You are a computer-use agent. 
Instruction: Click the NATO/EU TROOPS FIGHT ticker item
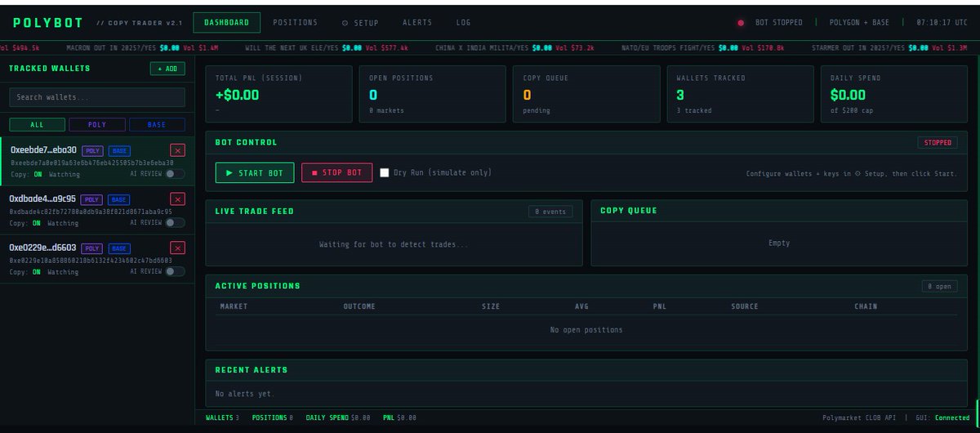point(702,48)
